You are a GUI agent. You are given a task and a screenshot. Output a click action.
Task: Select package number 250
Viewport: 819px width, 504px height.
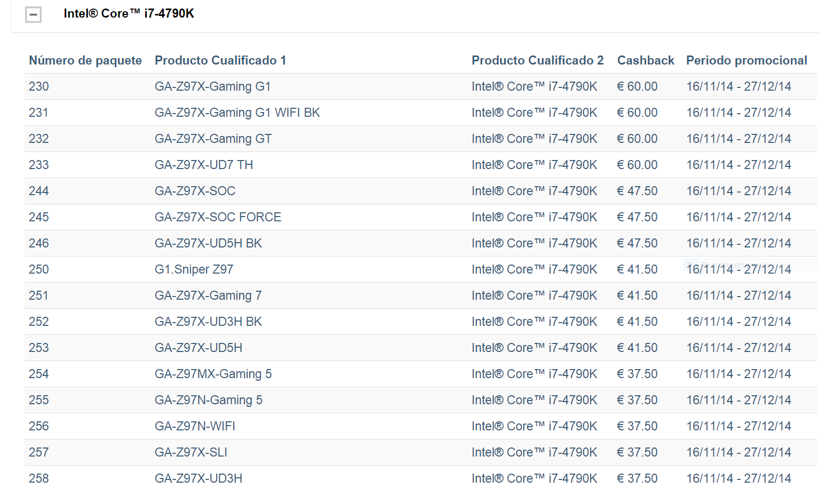click(x=39, y=269)
